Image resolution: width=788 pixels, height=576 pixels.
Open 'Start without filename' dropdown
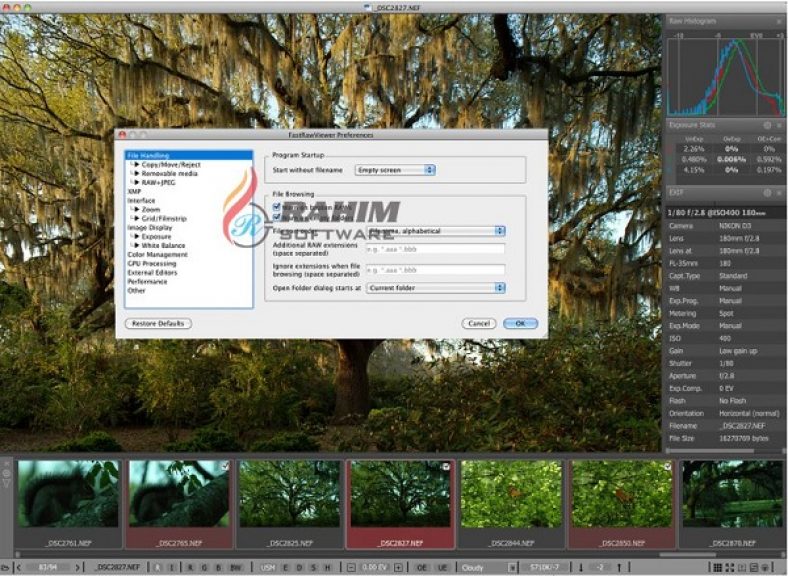[396, 170]
